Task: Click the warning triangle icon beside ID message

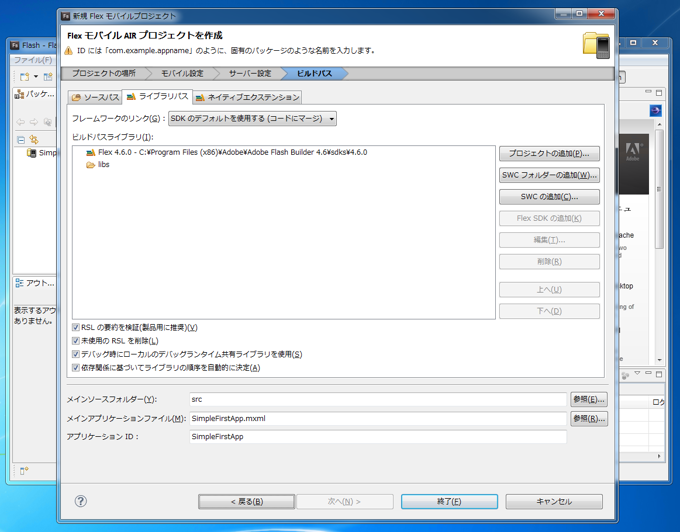Action: point(69,51)
